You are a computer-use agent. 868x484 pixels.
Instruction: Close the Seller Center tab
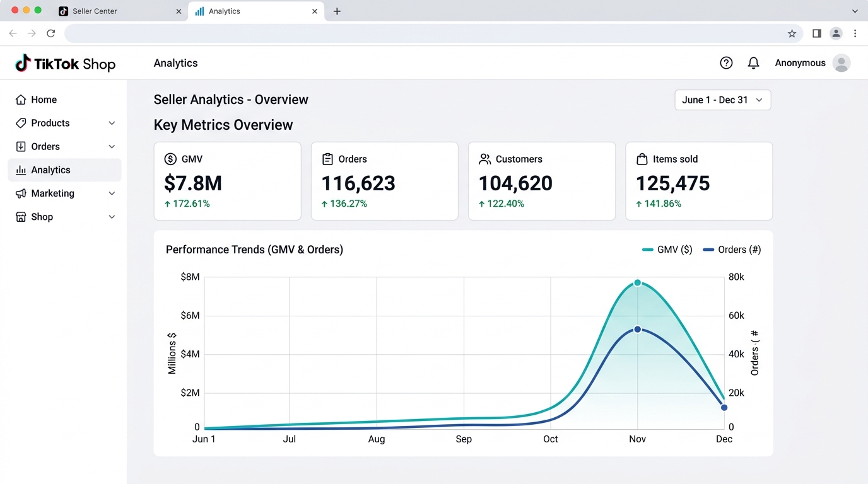click(179, 11)
